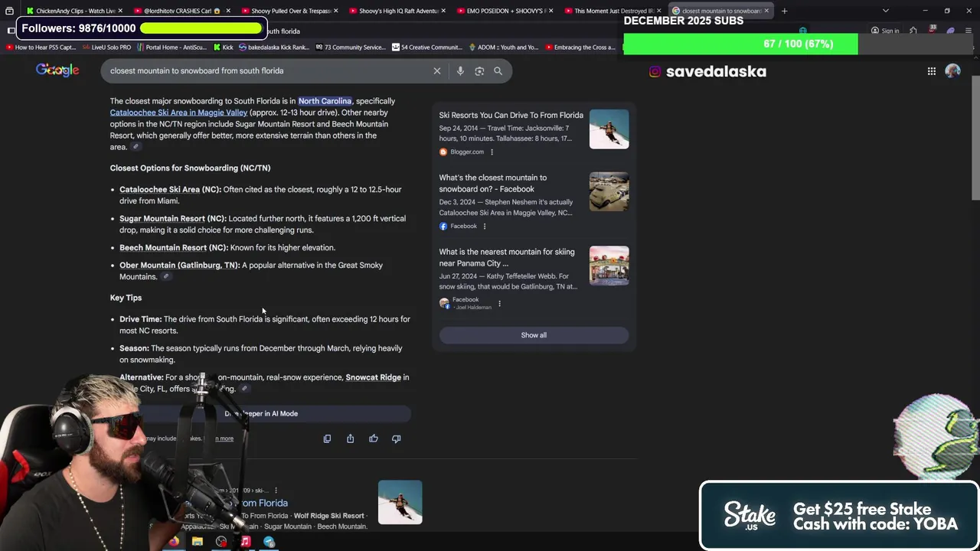
Task: Open source link chip after the Snowcat Ridge line
Action: click(x=244, y=389)
